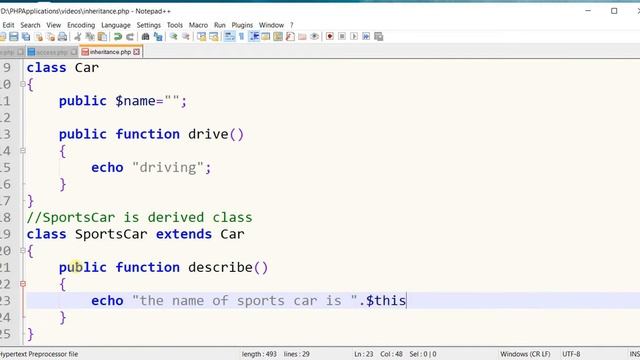Click the 'echo "driving";' code line
This screenshot has width=640, height=360.
(151, 167)
